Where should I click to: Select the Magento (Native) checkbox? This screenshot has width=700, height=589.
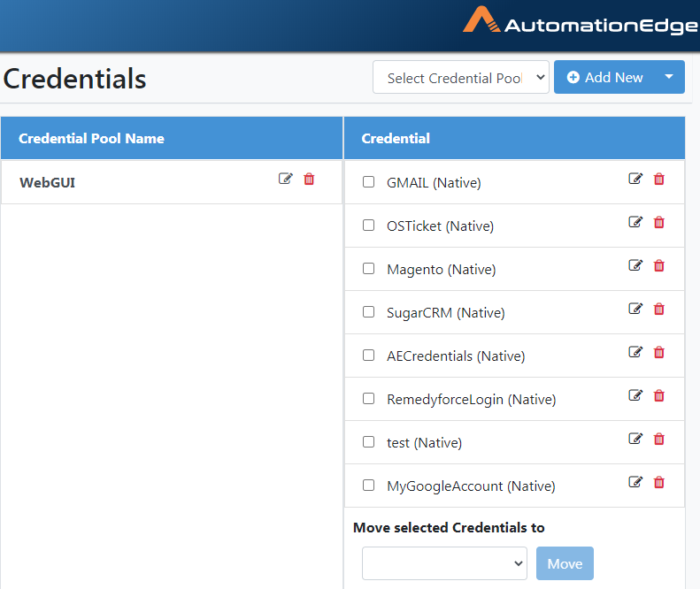pos(368,268)
